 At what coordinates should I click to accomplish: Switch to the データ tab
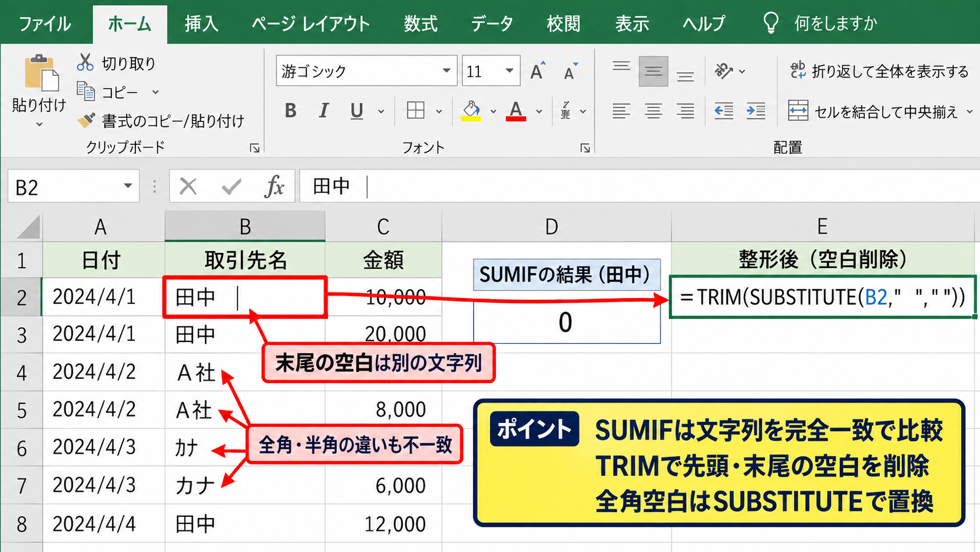click(x=492, y=23)
